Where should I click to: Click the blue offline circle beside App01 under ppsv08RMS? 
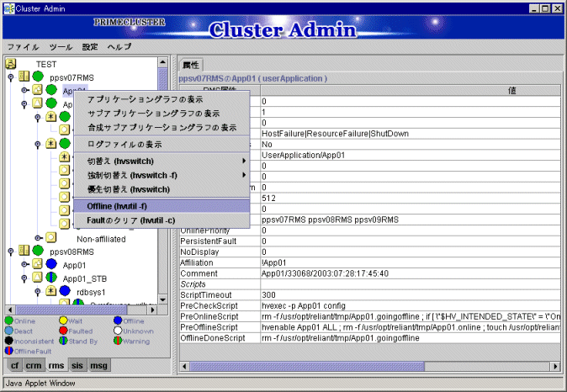(x=51, y=264)
